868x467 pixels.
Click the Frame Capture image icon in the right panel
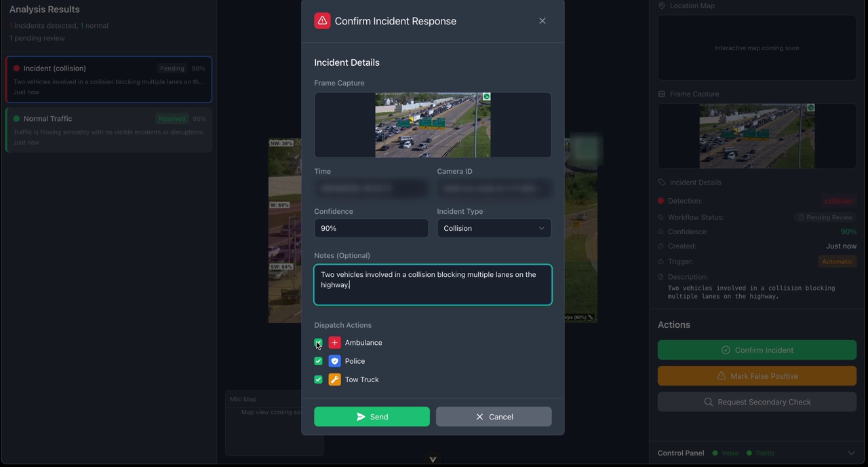click(662, 94)
